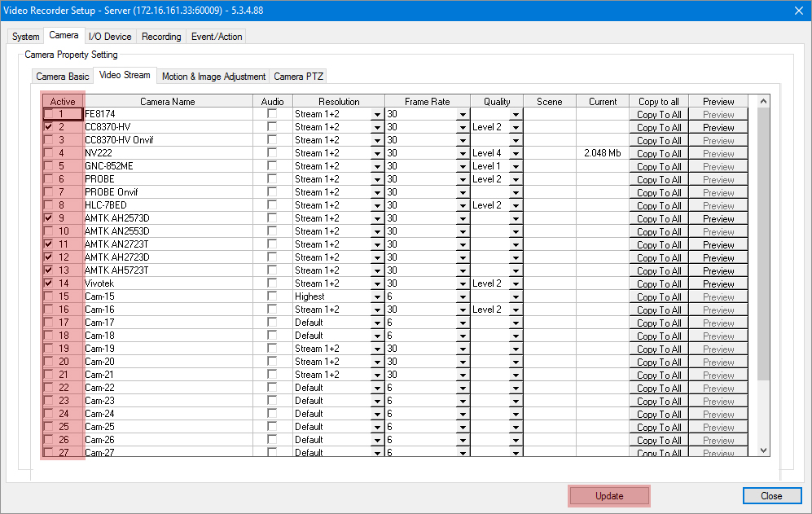Screen dimensions: 812x514
Task: Click the Update button
Action: tap(609, 496)
